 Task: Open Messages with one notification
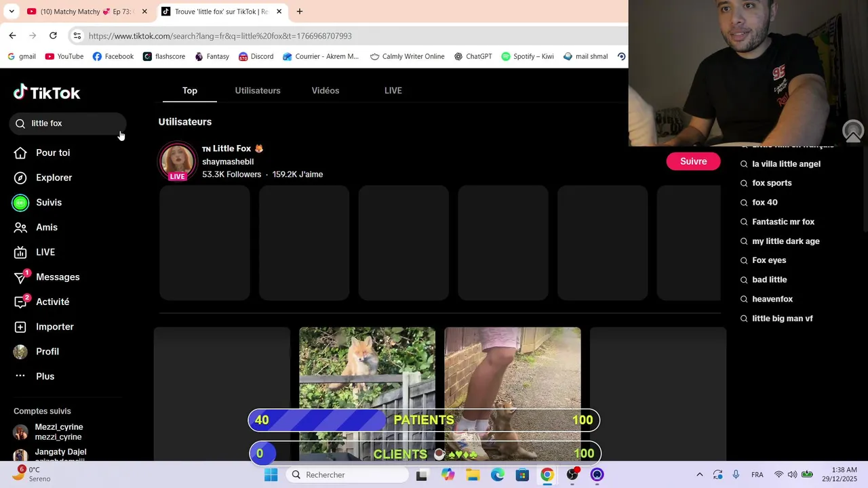[x=47, y=277]
